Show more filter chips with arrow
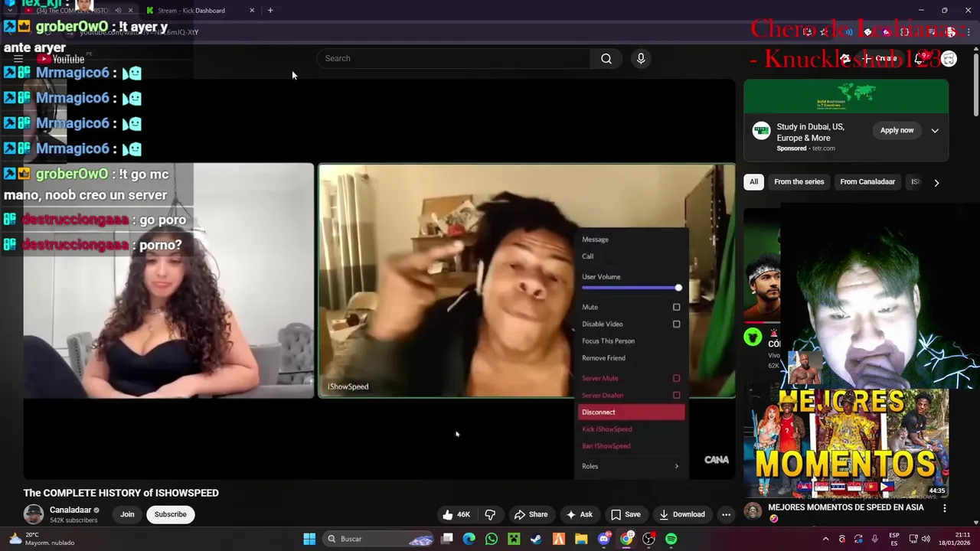980x551 pixels. 936,182
